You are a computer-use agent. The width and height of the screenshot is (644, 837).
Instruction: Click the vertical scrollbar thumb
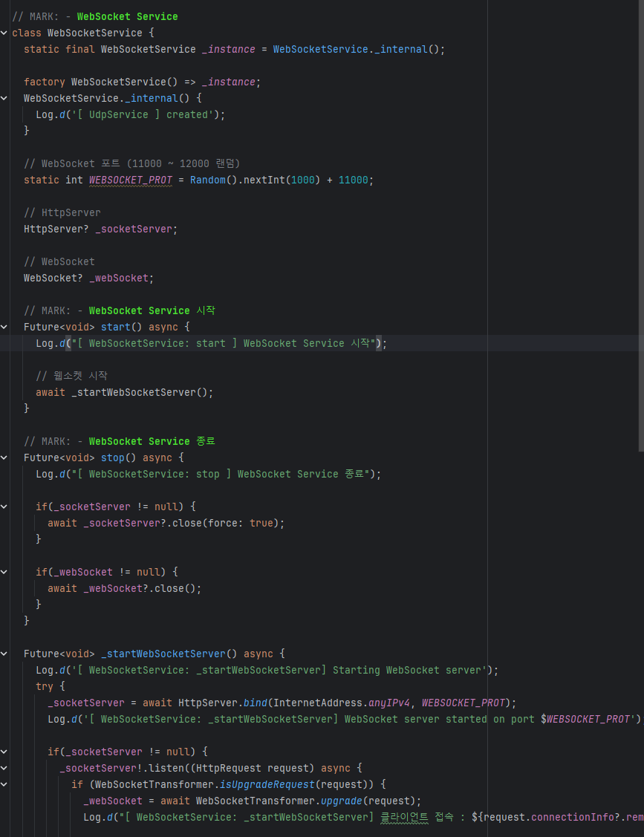[x=641, y=226]
